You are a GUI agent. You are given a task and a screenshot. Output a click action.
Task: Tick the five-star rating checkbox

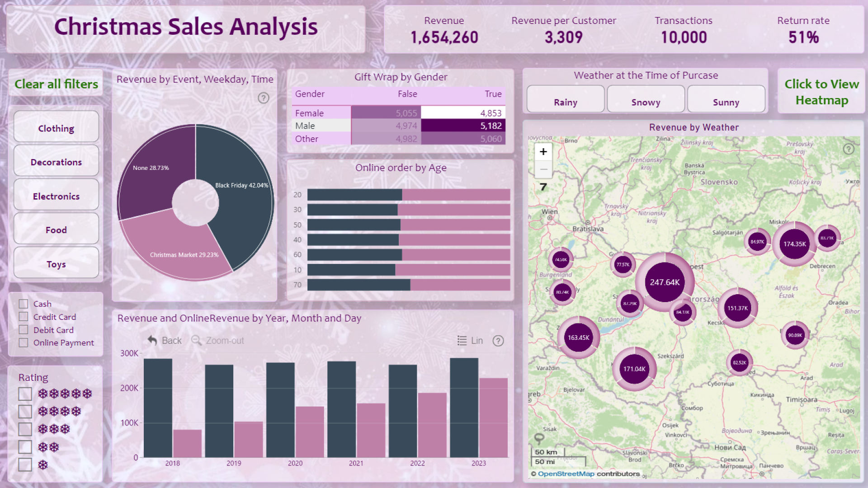click(25, 394)
